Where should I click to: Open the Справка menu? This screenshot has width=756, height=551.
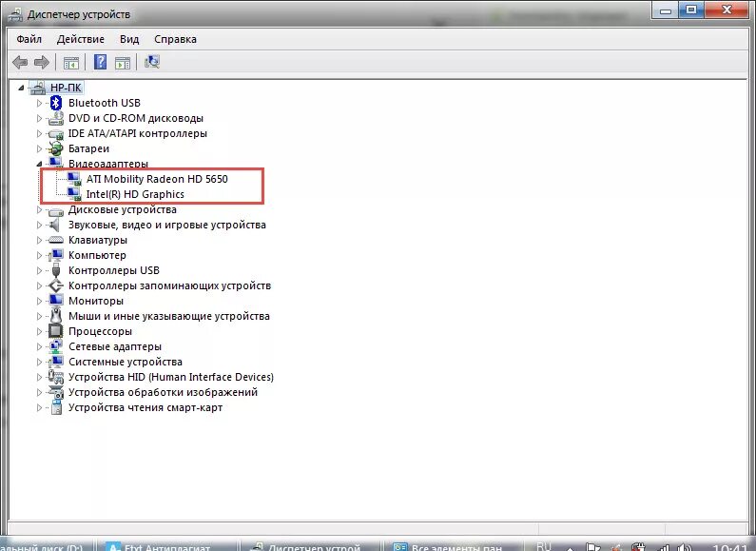pos(175,39)
